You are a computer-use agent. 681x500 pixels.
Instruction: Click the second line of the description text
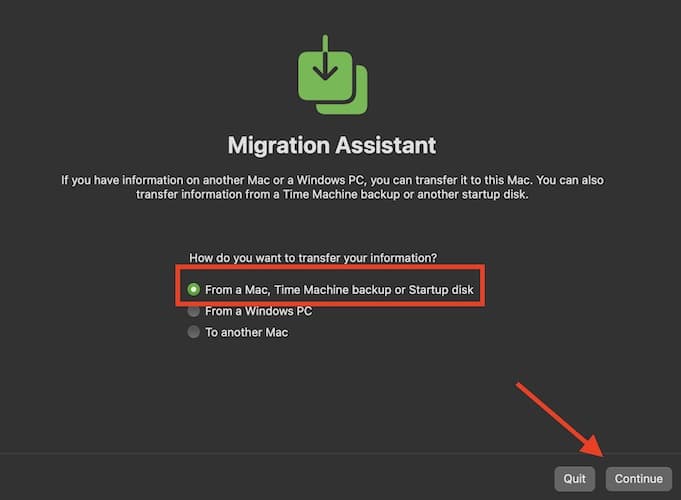332,195
